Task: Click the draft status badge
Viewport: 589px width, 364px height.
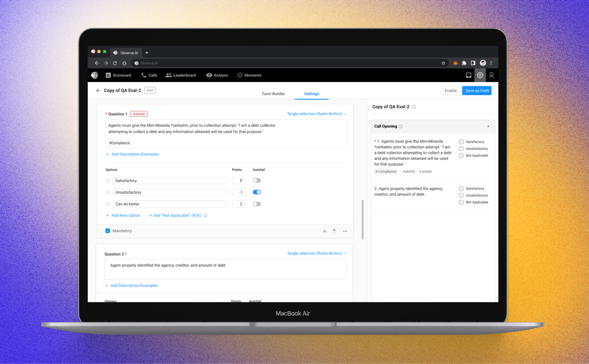Action: (x=150, y=90)
